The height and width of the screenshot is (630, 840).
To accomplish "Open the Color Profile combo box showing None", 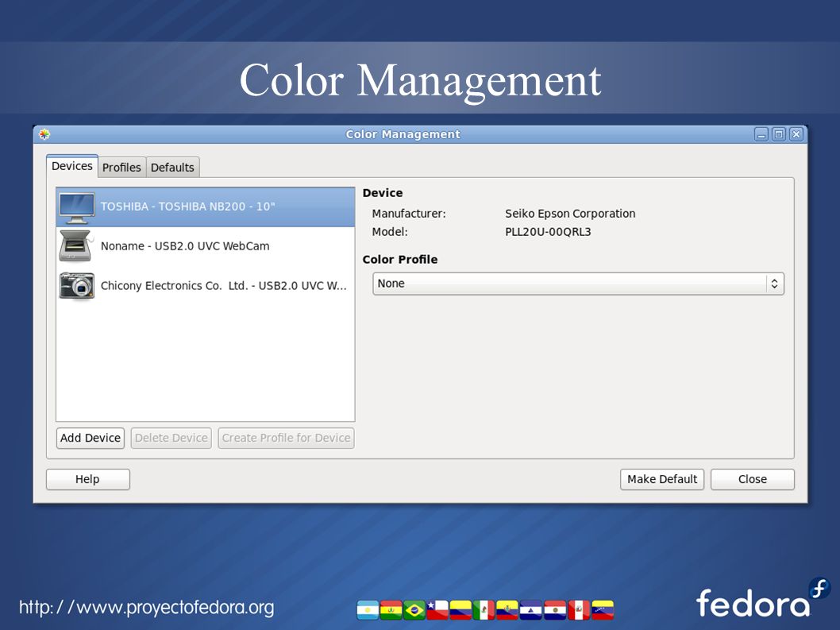I will [x=578, y=284].
